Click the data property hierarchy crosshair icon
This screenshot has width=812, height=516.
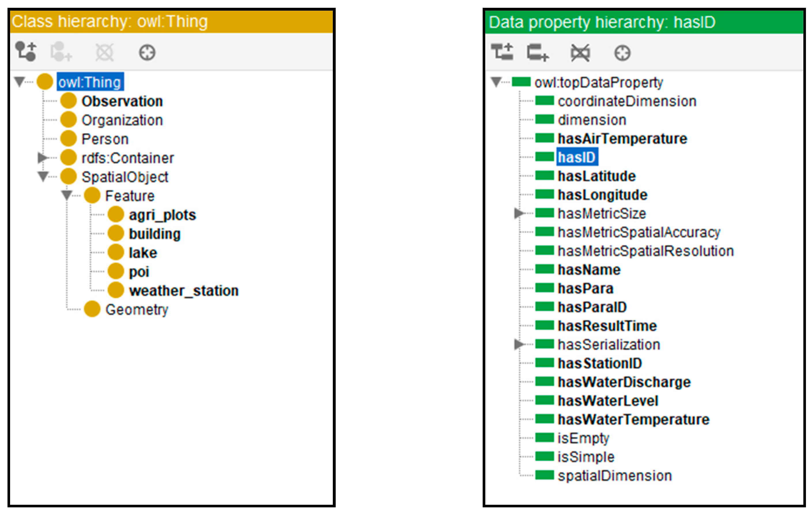coord(622,53)
